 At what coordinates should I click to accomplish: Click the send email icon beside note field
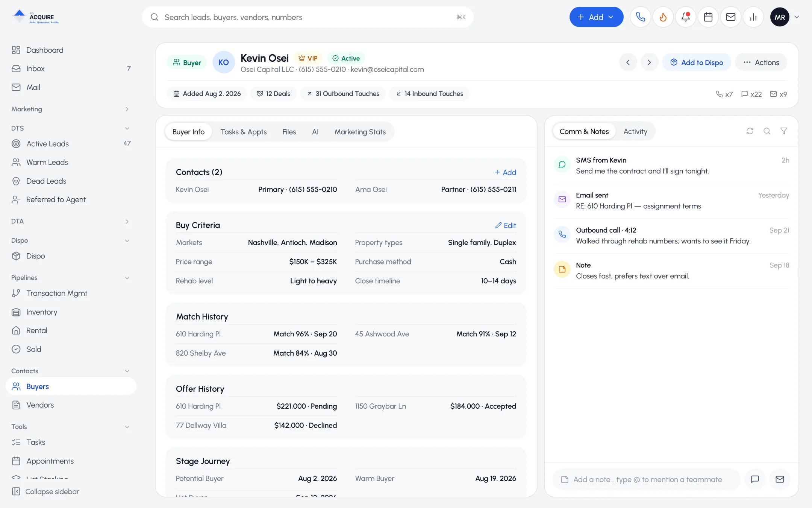click(780, 479)
